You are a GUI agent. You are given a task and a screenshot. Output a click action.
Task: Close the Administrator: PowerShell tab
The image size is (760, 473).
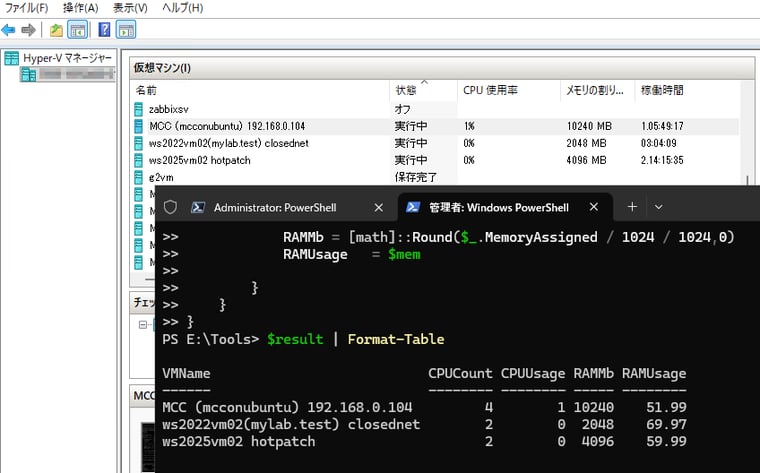click(x=379, y=207)
